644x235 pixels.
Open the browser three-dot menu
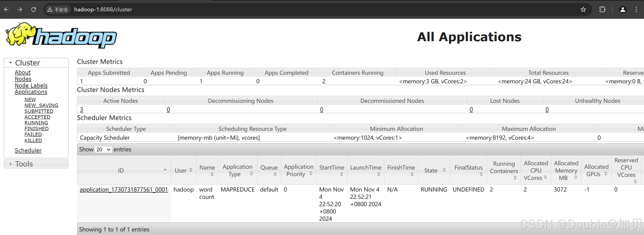[636, 10]
